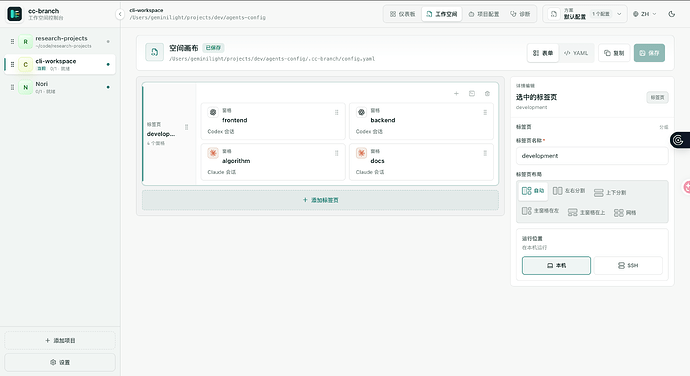The image size is (690, 376).
Task: Click the 添加项目 button
Action: click(x=60, y=340)
